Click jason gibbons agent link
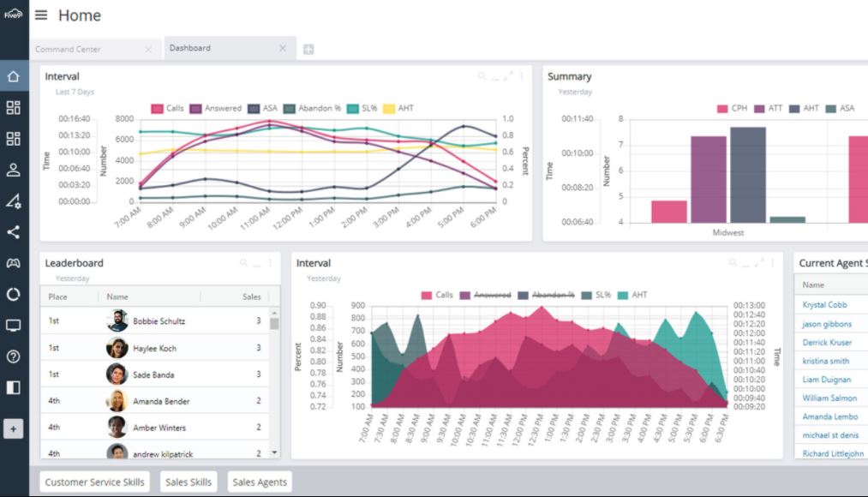 point(827,324)
